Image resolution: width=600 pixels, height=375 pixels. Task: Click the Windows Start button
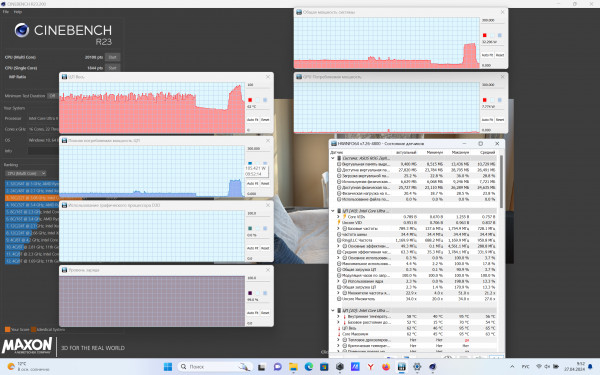[168, 367]
